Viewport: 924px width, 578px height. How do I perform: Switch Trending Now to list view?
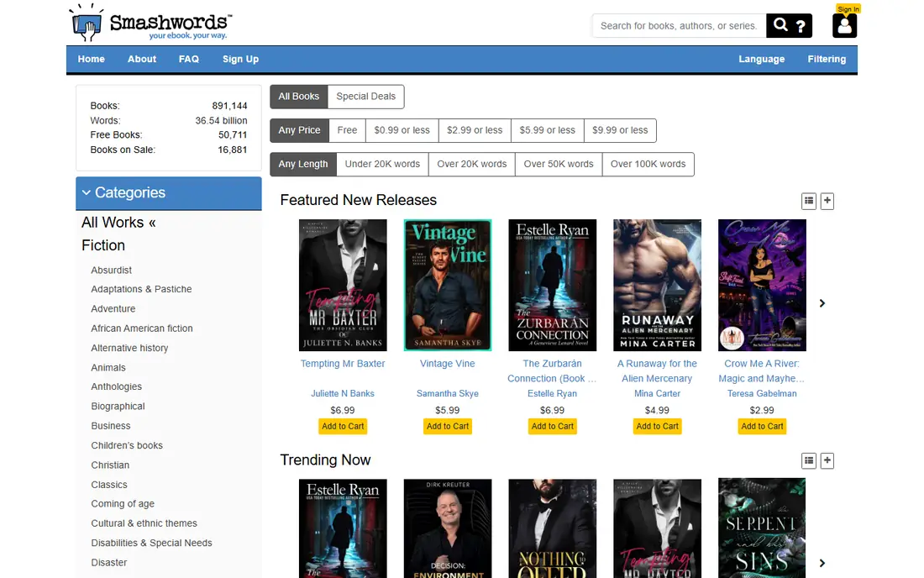coord(808,460)
